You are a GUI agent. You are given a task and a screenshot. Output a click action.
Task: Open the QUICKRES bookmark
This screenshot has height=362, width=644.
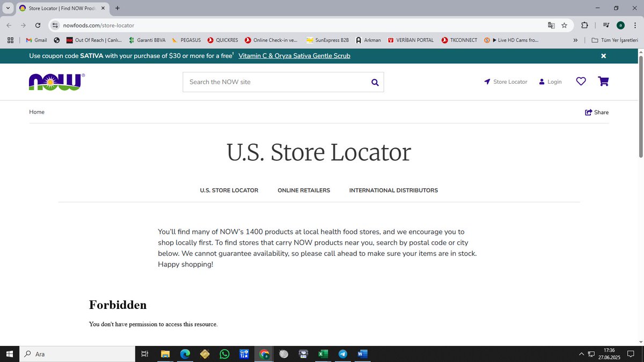pyautogui.click(x=223, y=40)
